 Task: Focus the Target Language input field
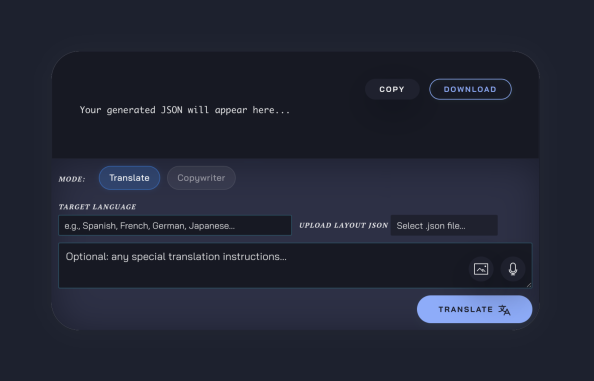(x=175, y=226)
